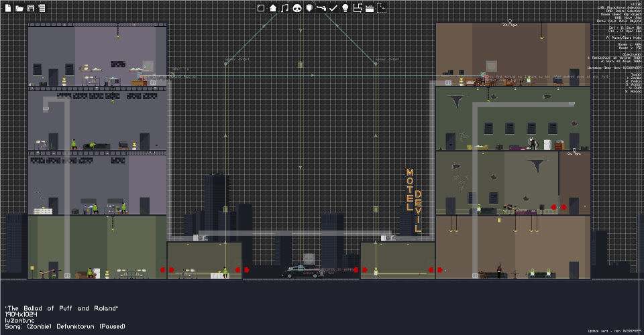The width and height of the screenshot is (644, 335).
Task: Click the "Update sent" status at bottom right
Action: coord(614,330)
